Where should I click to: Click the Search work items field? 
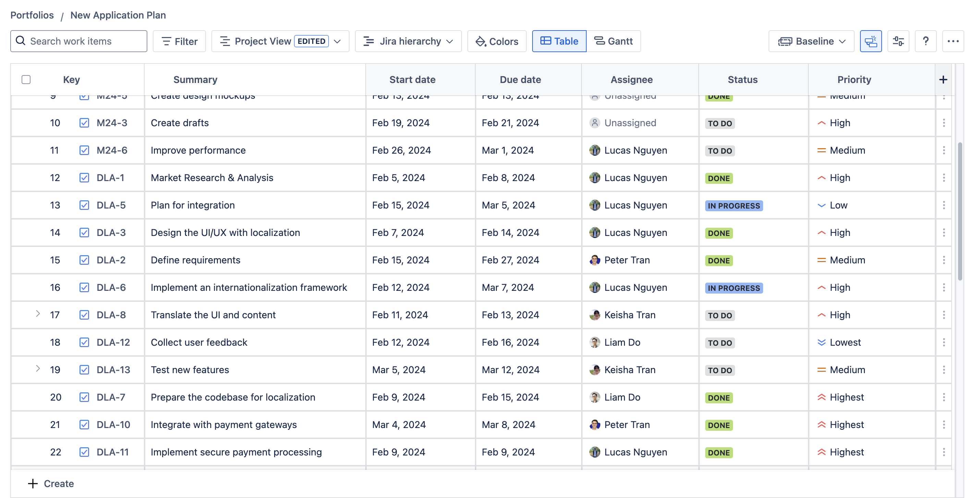(79, 41)
